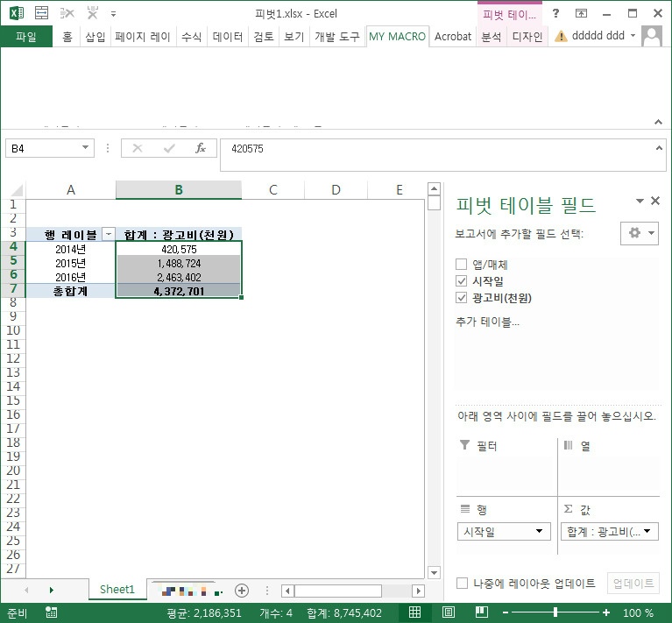The height and width of the screenshot is (623, 672).
Task: Switch to the 삽입 ribbon tab
Action: [95, 37]
